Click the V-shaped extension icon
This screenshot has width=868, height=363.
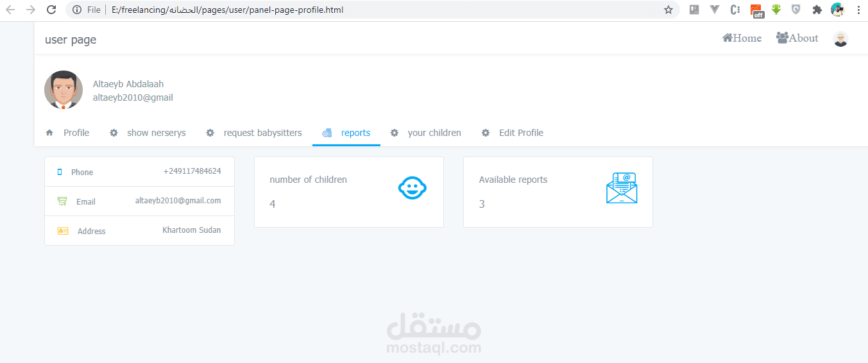click(x=715, y=10)
